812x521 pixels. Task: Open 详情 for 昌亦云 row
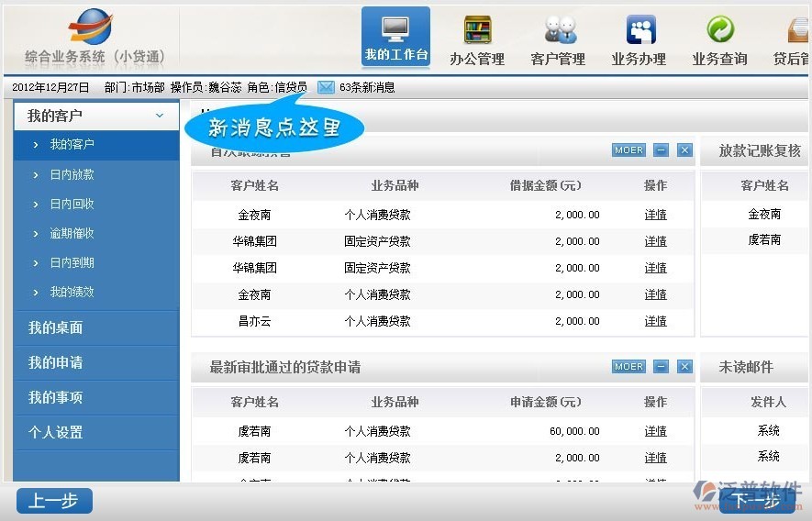click(656, 322)
